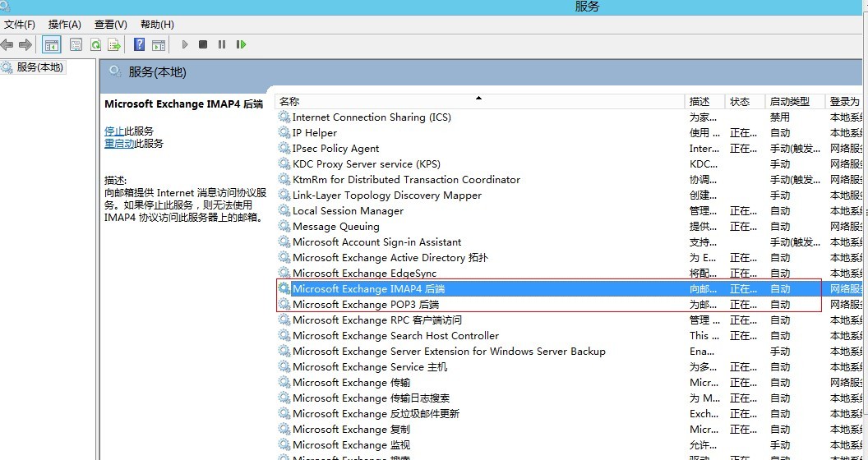Toggle the show/hide action pane toolbar icon
This screenshot has width=868, height=460.
[159, 45]
